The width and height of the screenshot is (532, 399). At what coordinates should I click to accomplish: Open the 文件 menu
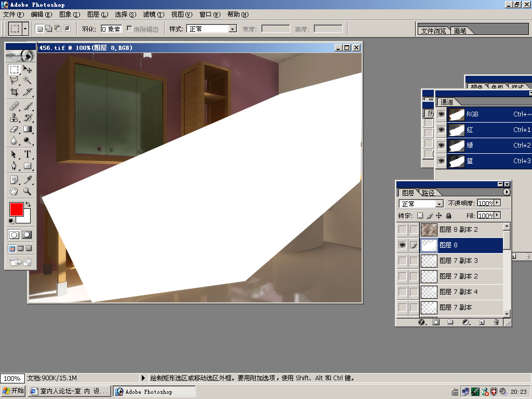pyautogui.click(x=14, y=14)
